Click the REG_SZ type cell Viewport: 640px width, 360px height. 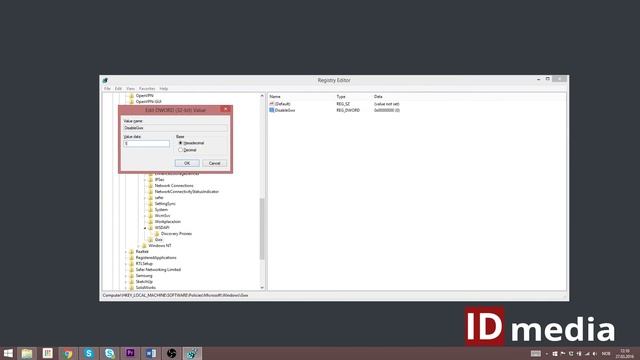pyautogui.click(x=343, y=104)
